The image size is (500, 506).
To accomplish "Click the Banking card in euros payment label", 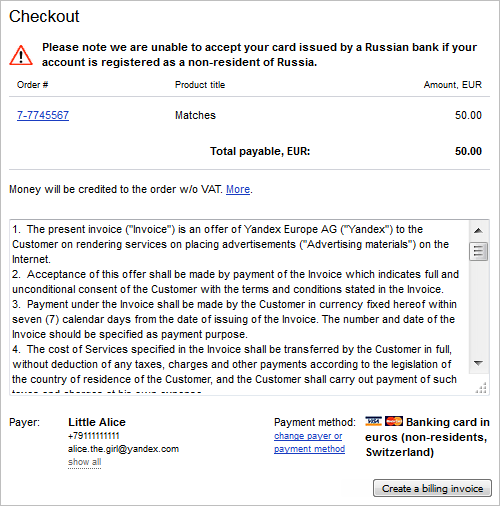I will coord(428,437).
